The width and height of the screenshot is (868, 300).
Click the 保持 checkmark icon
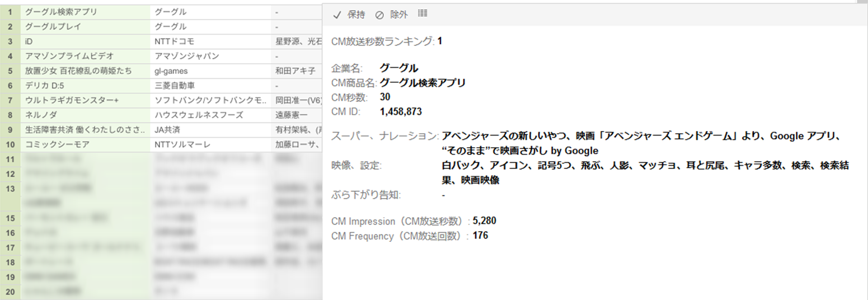[337, 15]
